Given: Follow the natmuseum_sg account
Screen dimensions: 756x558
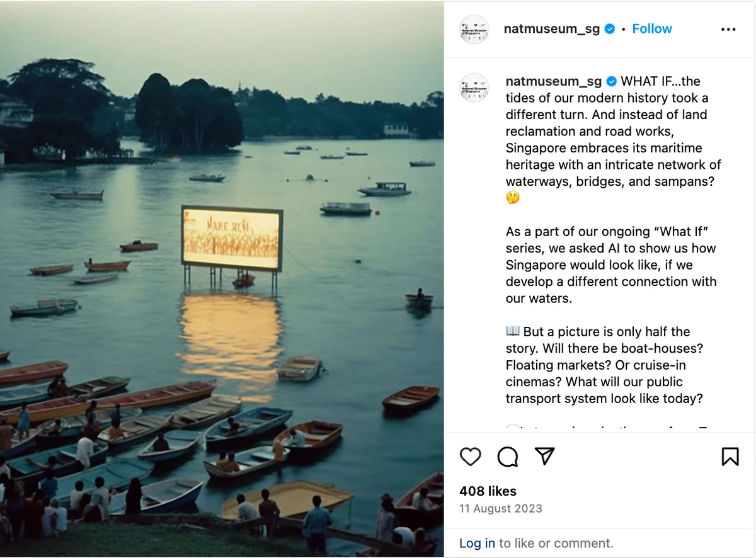Looking at the screenshot, I should point(652,29).
